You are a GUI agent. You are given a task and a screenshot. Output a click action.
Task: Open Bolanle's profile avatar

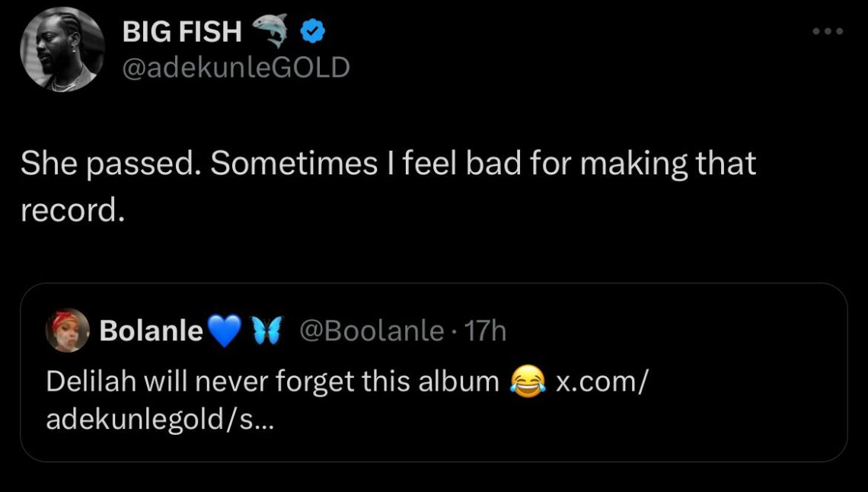(x=68, y=331)
